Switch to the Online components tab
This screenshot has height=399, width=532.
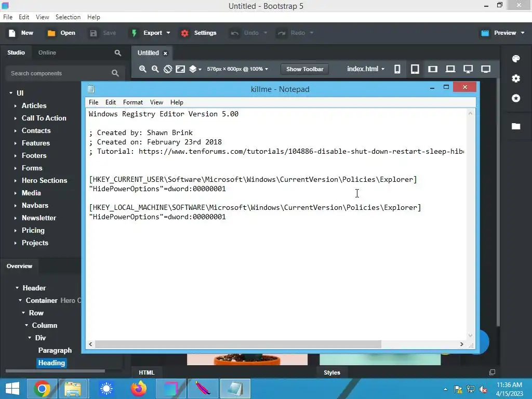[47, 52]
